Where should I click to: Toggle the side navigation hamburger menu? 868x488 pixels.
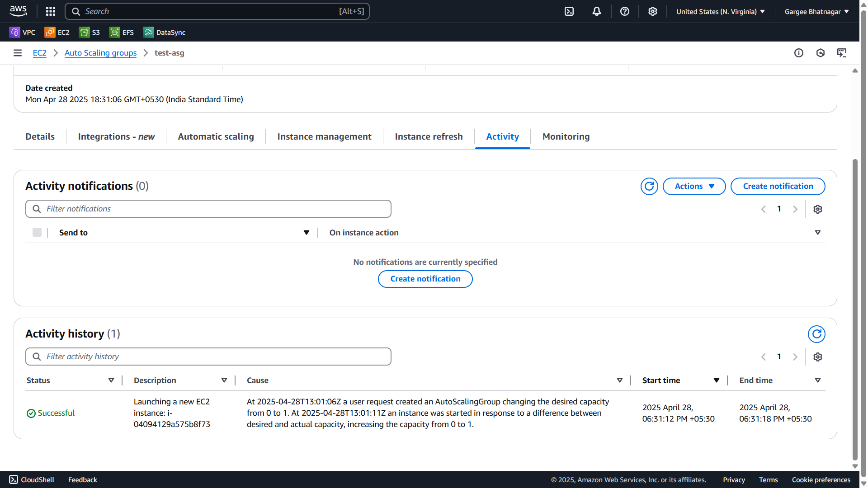[18, 53]
